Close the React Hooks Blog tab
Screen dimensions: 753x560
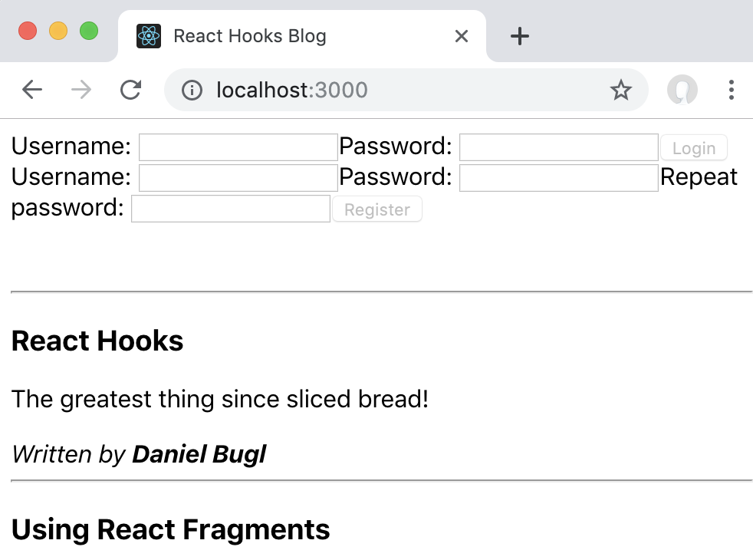pyautogui.click(x=462, y=36)
